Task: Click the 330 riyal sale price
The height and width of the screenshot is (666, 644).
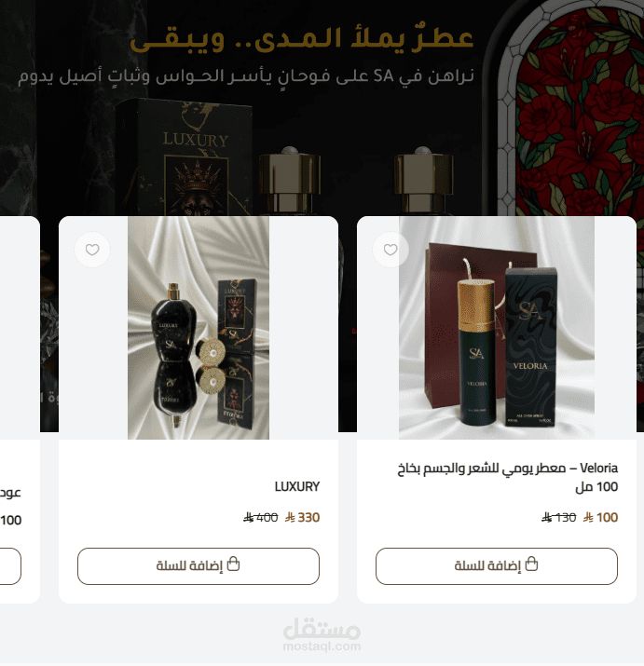Action: (x=302, y=518)
